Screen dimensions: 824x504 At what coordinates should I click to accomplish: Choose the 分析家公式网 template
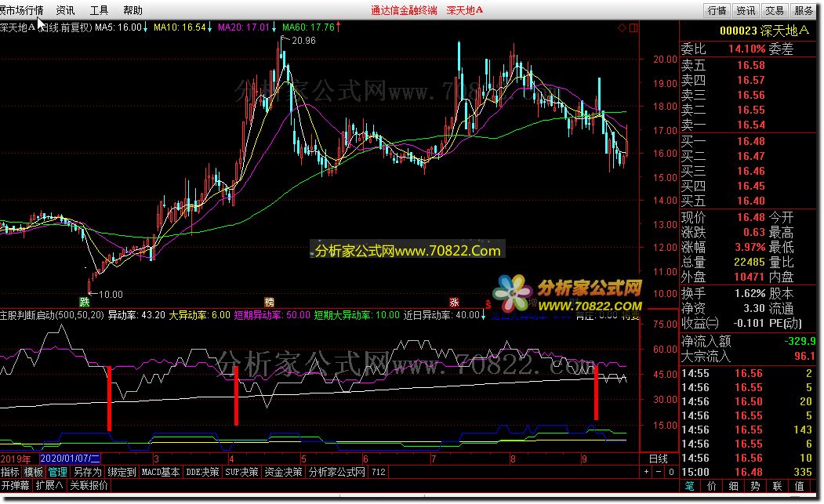click(337, 472)
